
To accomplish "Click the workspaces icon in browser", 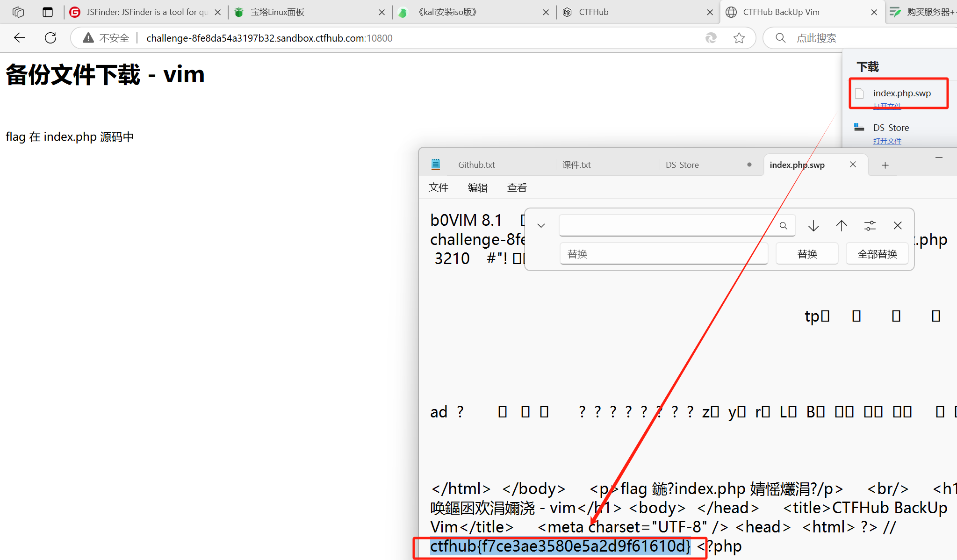I will [18, 12].
